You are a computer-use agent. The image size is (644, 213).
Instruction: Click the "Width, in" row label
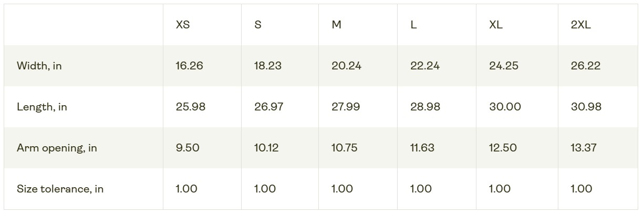point(39,66)
